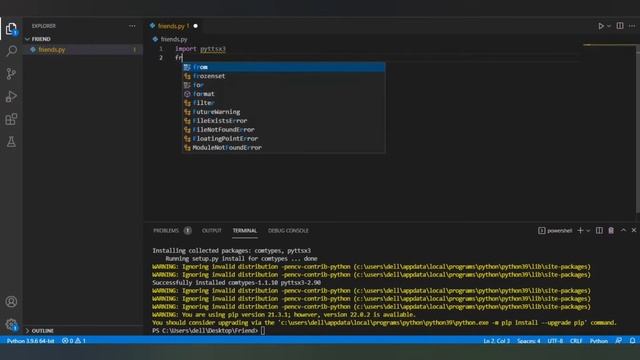Screen dimensions: 640x360
Task: Choose 'FloatingPointError' suggestion in autocomplete
Action: coord(283,139)
